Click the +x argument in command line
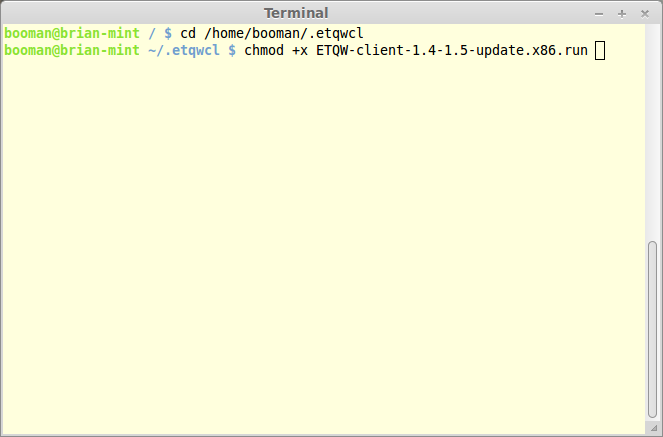Image resolution: width=663 pixels, height=437 pixels. 300,50
